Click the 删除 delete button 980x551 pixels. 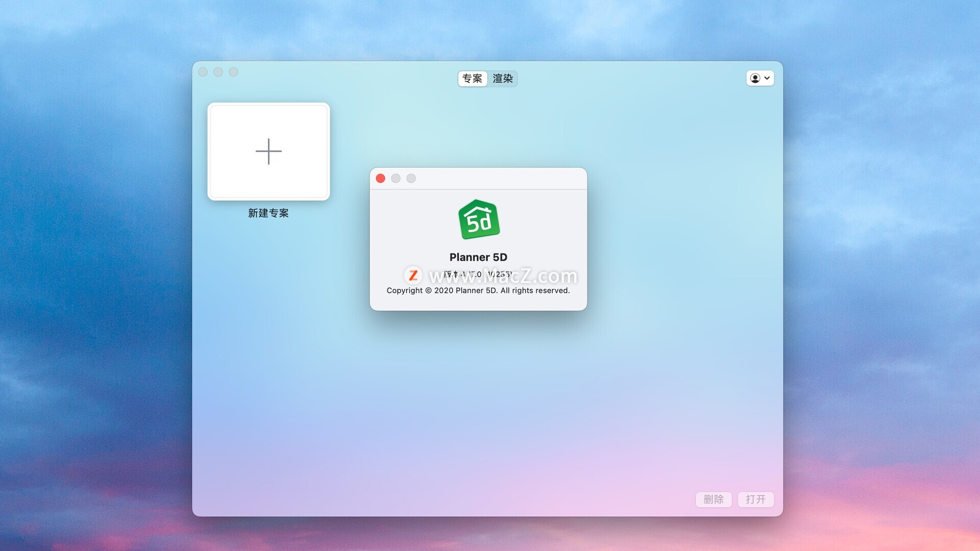pyautogui.click(x=714, y=499)
